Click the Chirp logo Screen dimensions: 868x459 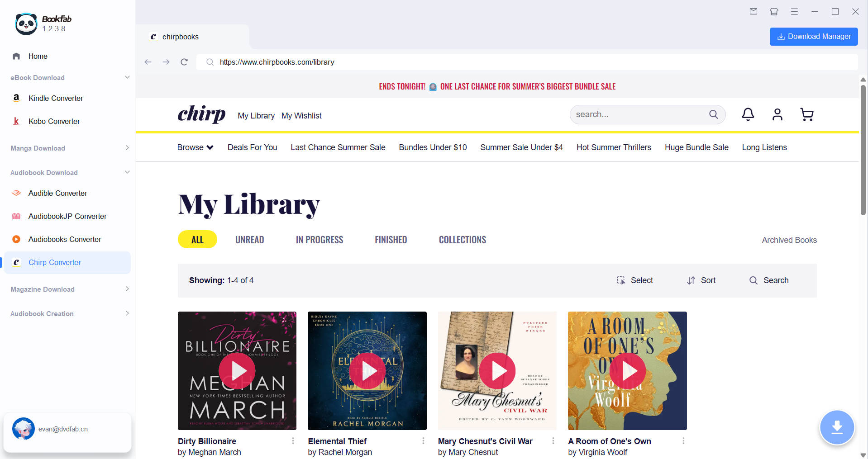[x=201, y=114]
